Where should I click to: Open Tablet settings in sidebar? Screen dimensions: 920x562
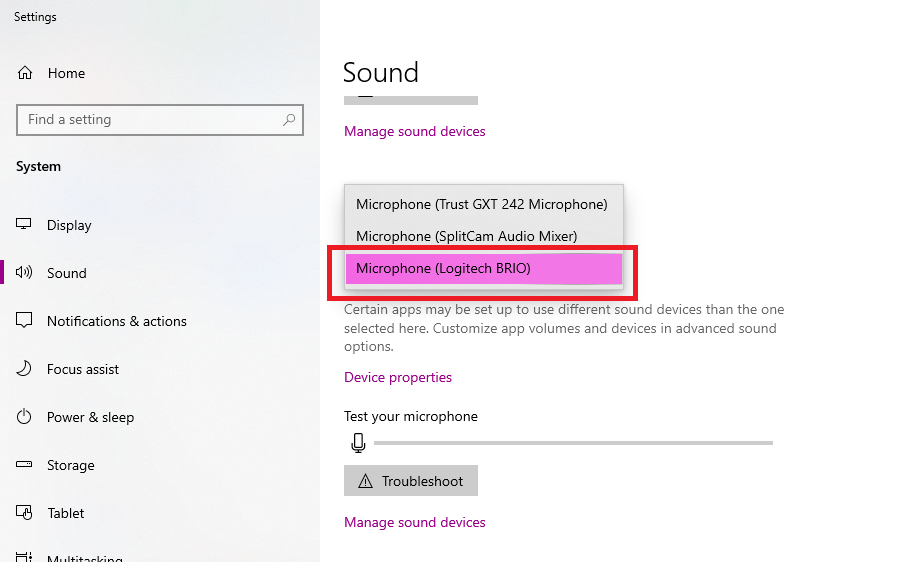(66, 513)
